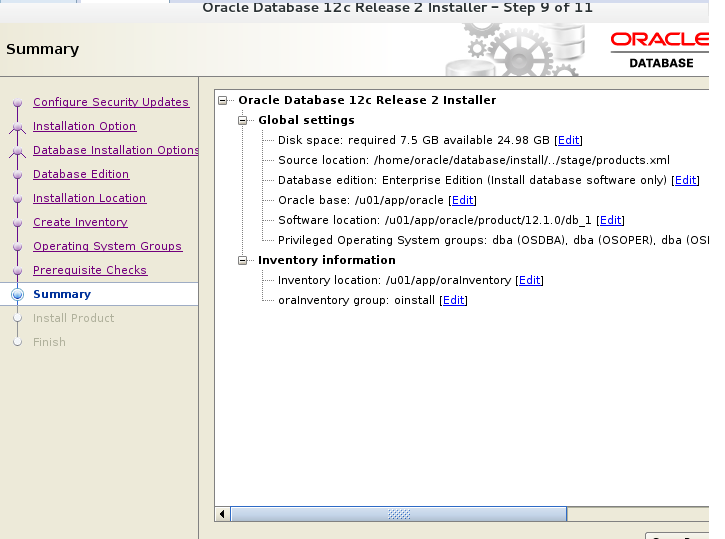The width and height of the screenshot is (725, 539).
Task: Click the Installation Option step bullet
Action: coord(18,126)
